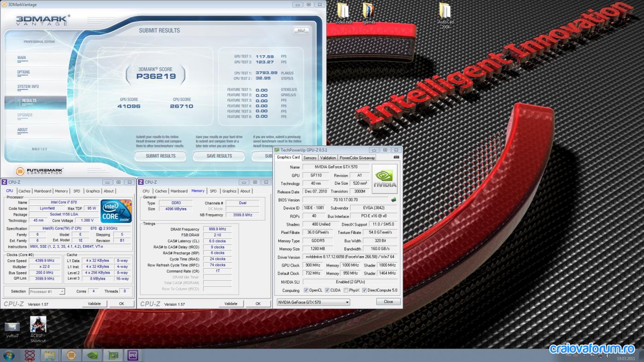Click Close button in GPU-Z
The width and height of the screenshot is (644, 362).
388,302
